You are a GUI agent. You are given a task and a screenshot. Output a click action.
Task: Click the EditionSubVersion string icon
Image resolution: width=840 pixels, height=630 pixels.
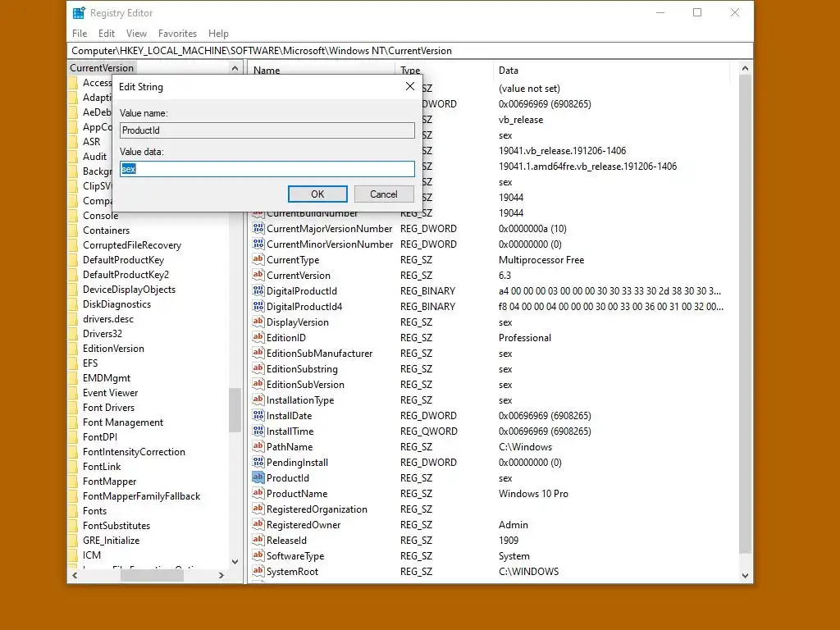(258, 384)
